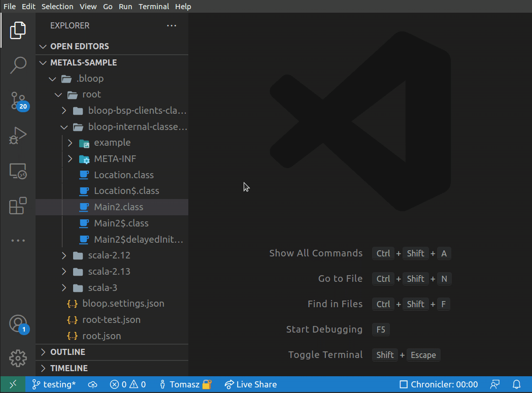Click the feedback icon in status bar
532x393 pixels.
click(x=495, y=384)
